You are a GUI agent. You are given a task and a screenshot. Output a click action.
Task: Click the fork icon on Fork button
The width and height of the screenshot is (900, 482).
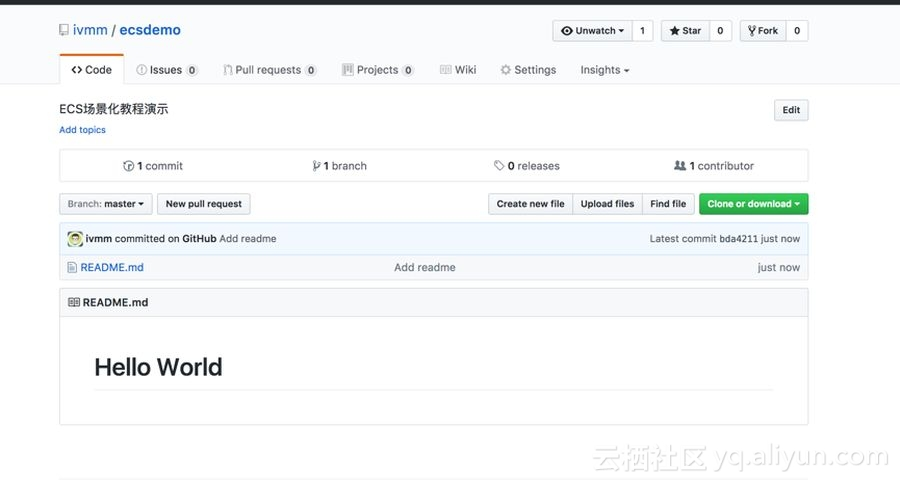point(752,31)
